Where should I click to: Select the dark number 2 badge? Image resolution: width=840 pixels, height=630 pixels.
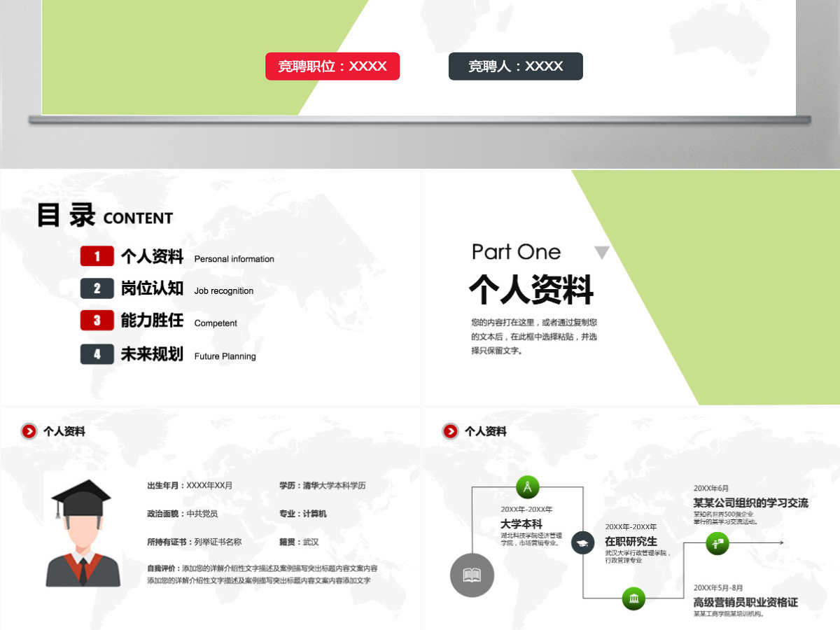[97, 288]
